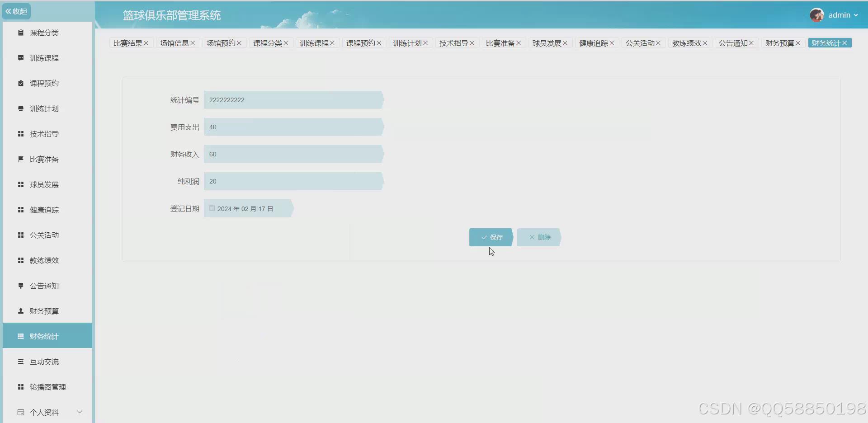Click the 删除 delete button
The height and width of the screenshot is (423, 868).
click(539, 237)
